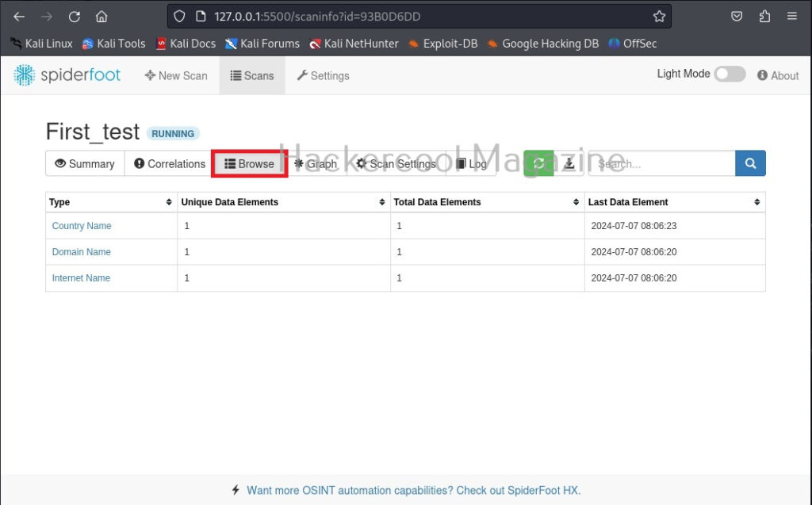Click the browser forward arrow
The width and height of the screenshot is (812, 505).
[x=47, y=17]
